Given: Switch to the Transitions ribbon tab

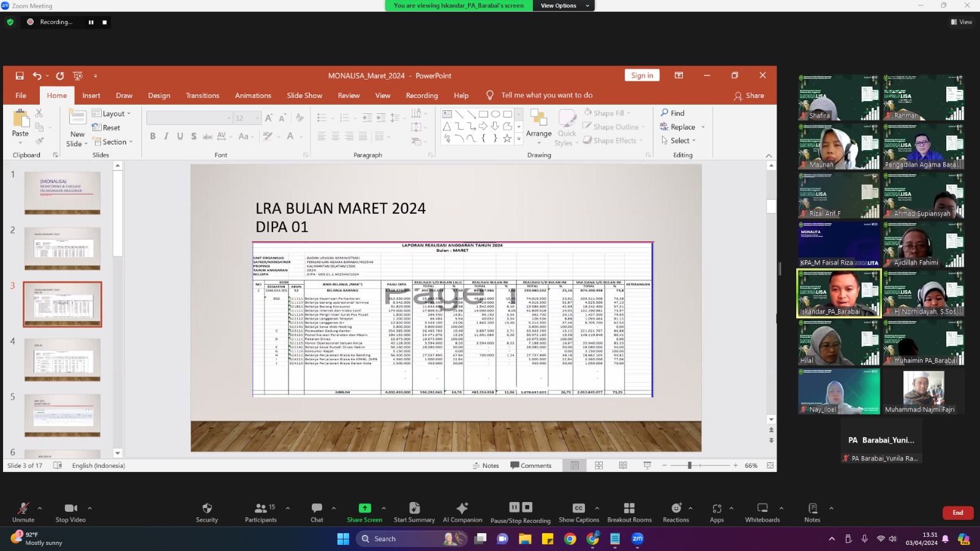Looking at the screenshot, I should pyautogui.click(x=202, y=96).
